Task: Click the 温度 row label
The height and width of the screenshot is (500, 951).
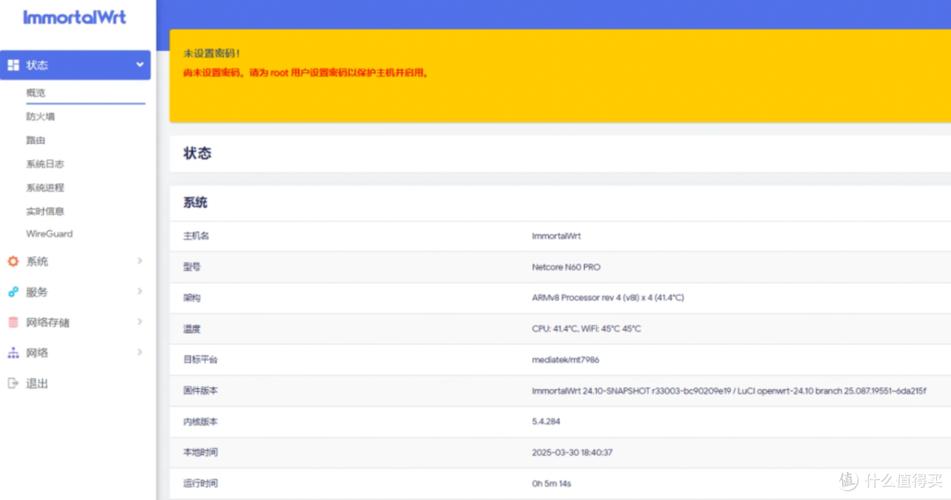Action: (x=192, y=329)
